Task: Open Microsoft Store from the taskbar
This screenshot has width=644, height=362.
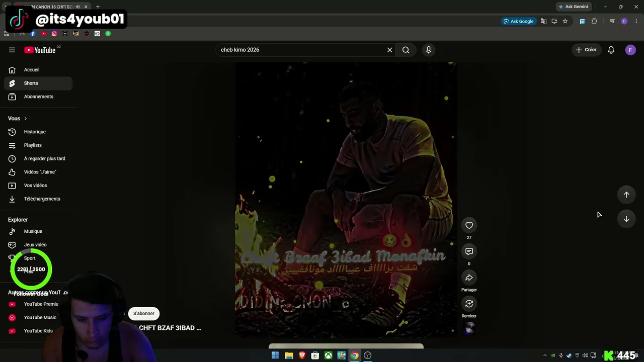Action: pyautogui.click(x=315, y=355)
